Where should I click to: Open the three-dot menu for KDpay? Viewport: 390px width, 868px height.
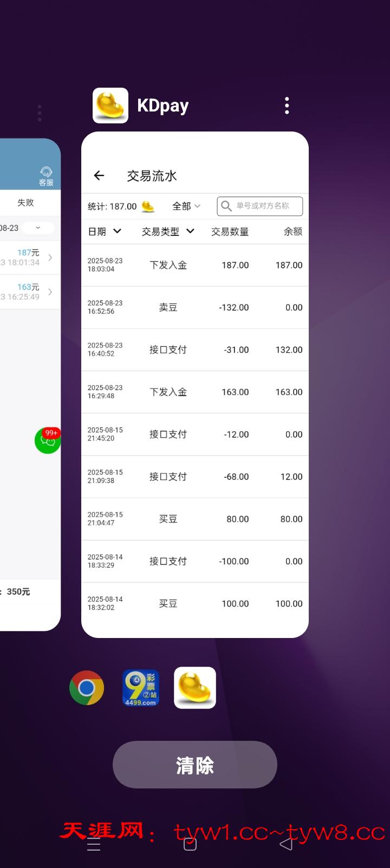287,106
